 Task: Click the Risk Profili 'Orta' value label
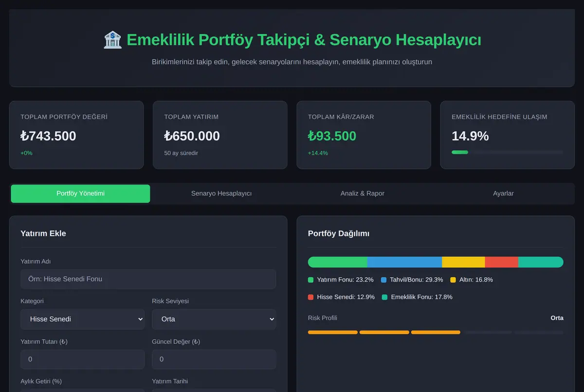click(x=557, y=318)
